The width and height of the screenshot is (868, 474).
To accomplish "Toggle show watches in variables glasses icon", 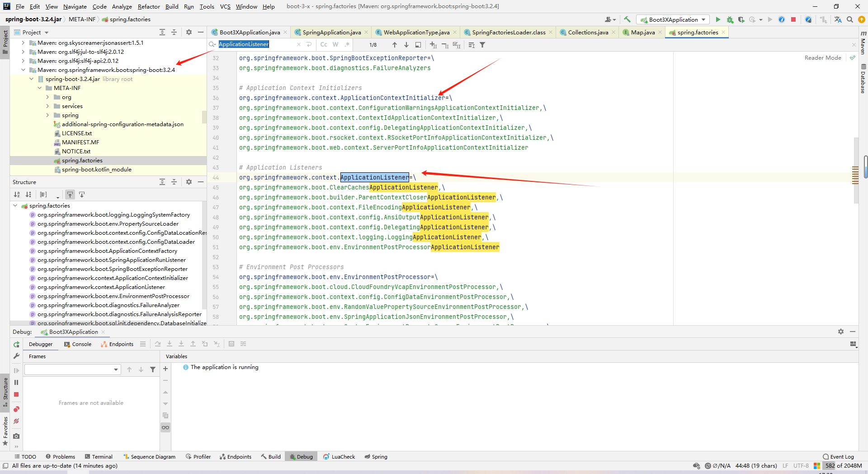I will click(165, 427).
